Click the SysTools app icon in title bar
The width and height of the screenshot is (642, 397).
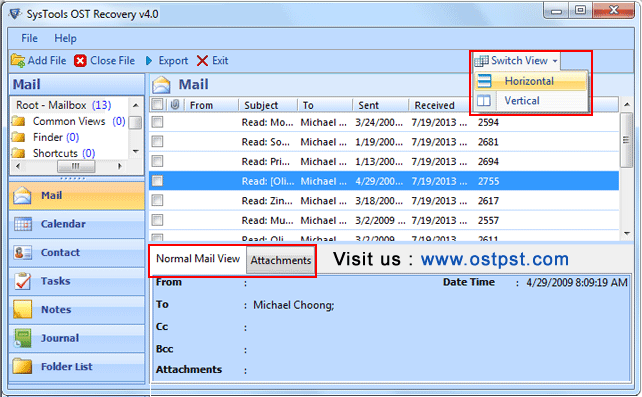pyautogui.click(x=15, y=14)
